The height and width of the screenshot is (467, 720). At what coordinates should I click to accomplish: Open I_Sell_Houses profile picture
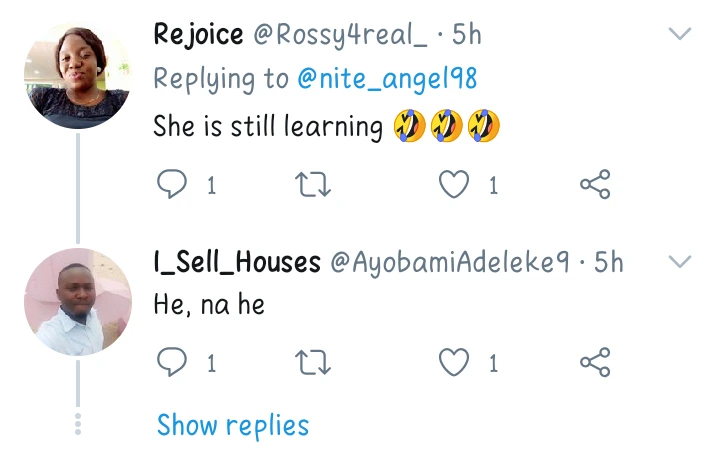(x=77, y=302)
